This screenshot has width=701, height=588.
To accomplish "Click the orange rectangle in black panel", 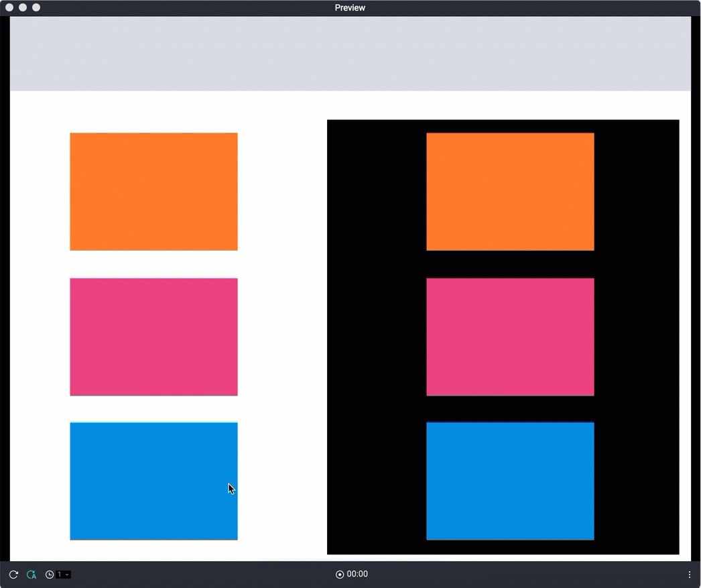I will [x=510, y=191].
